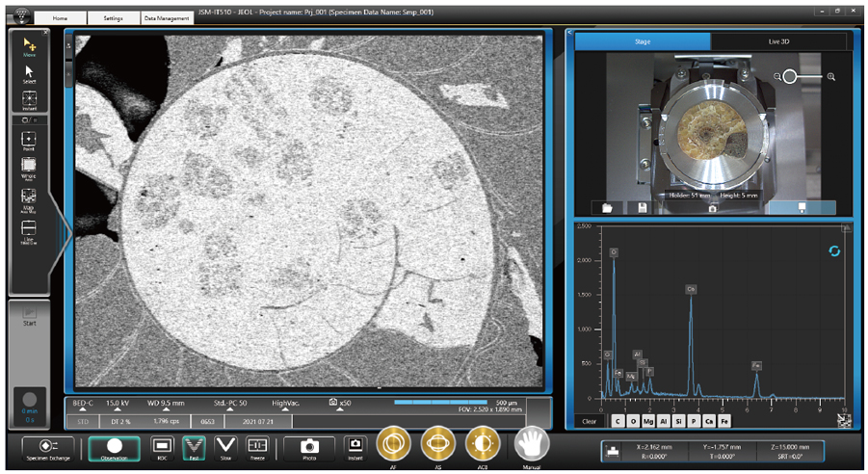868x474 pixels.
Task: Click the Ca element button
Action: pyautogui.click(x=710, y=421)
